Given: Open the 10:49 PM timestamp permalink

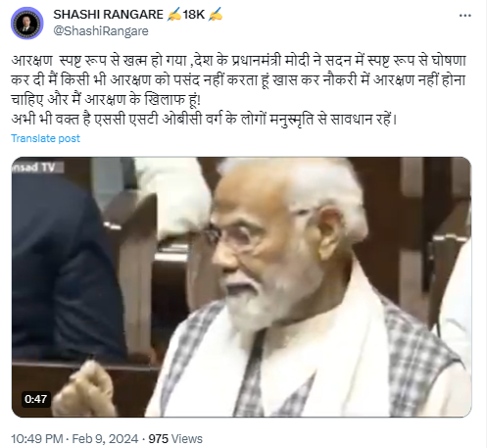Looking at the screenshot, I should 37,438.
